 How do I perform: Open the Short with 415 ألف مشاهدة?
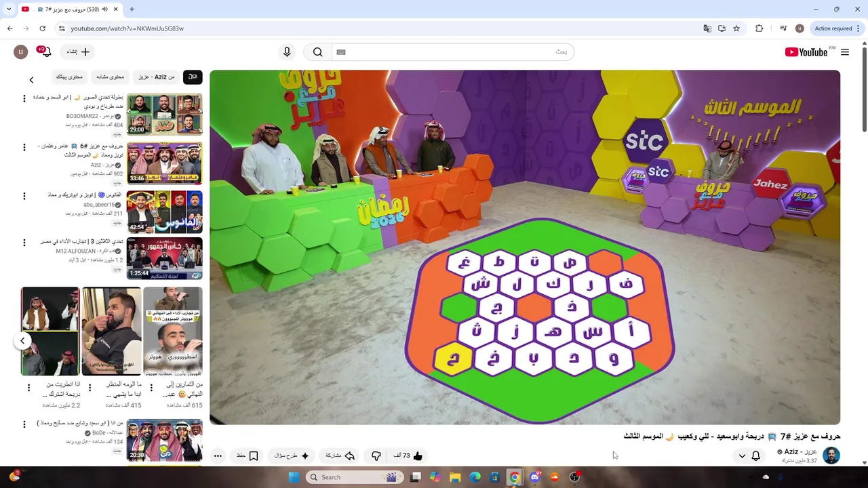(x=112, y=331)
